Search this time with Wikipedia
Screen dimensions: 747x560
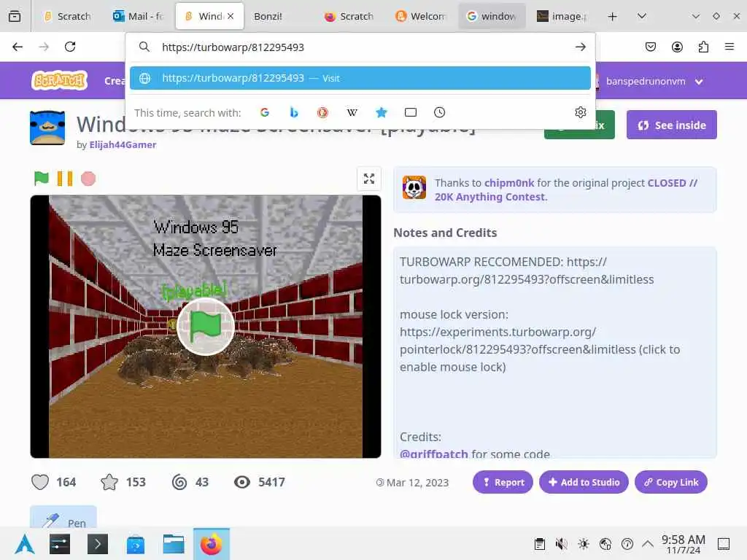pos(352,112)
